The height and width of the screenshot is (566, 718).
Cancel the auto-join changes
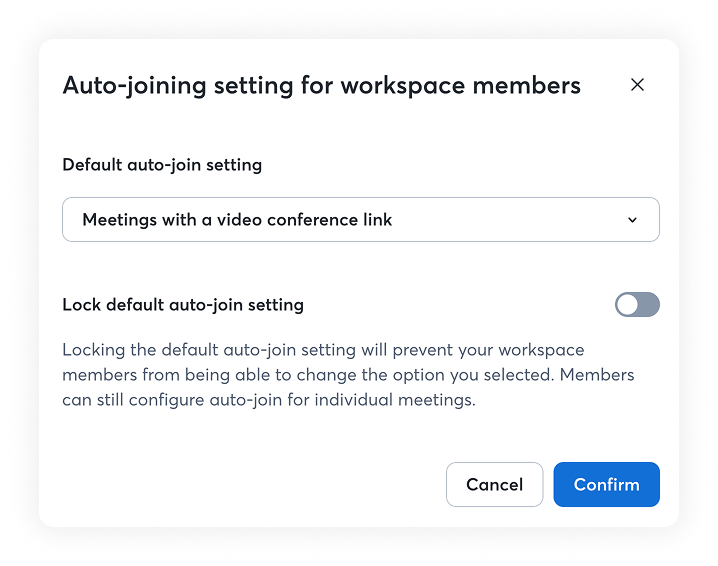pyautogui.click(x=495, y=484)
